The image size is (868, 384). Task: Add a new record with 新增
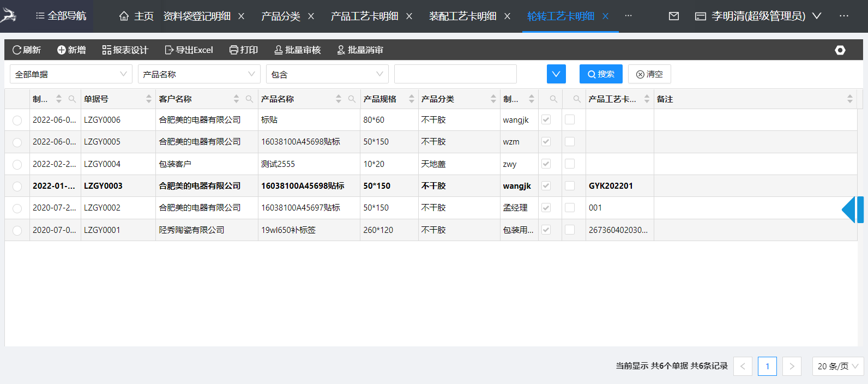coord(71,50)
